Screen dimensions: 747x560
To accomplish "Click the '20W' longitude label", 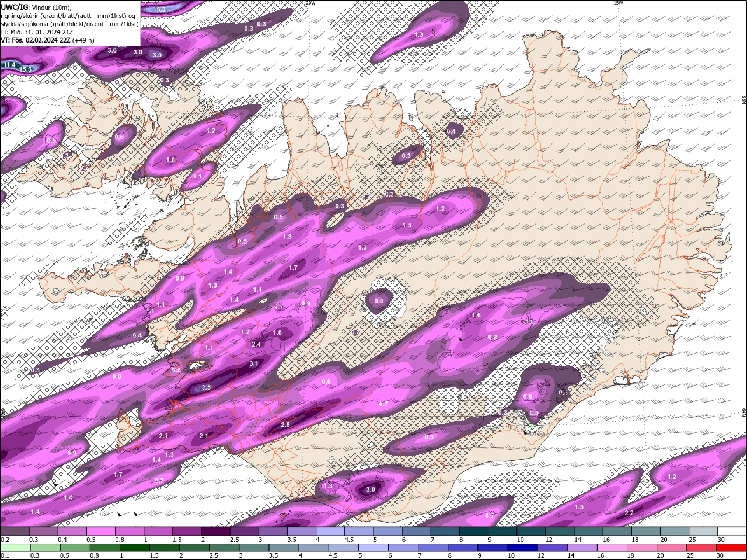I will point(310,3).
